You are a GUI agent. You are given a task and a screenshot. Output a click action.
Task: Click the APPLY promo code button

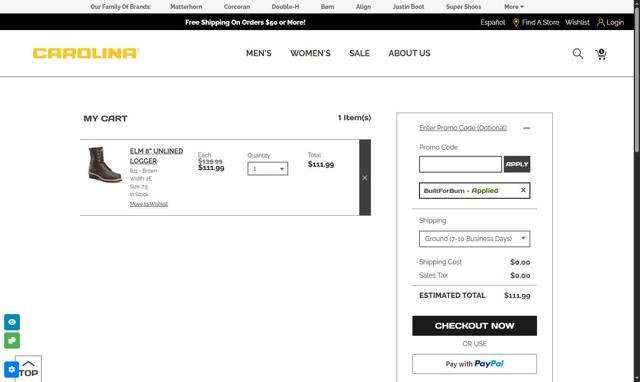pos(517,164)
